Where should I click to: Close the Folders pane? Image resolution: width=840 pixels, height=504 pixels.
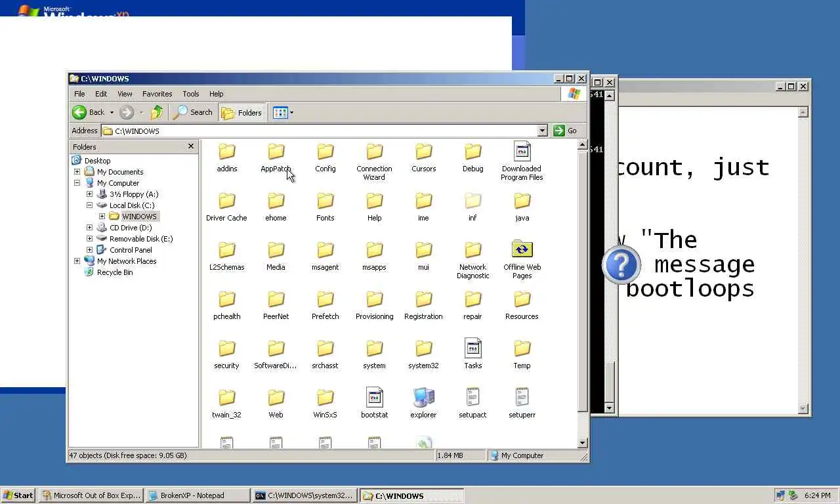[x=191, y=146]
